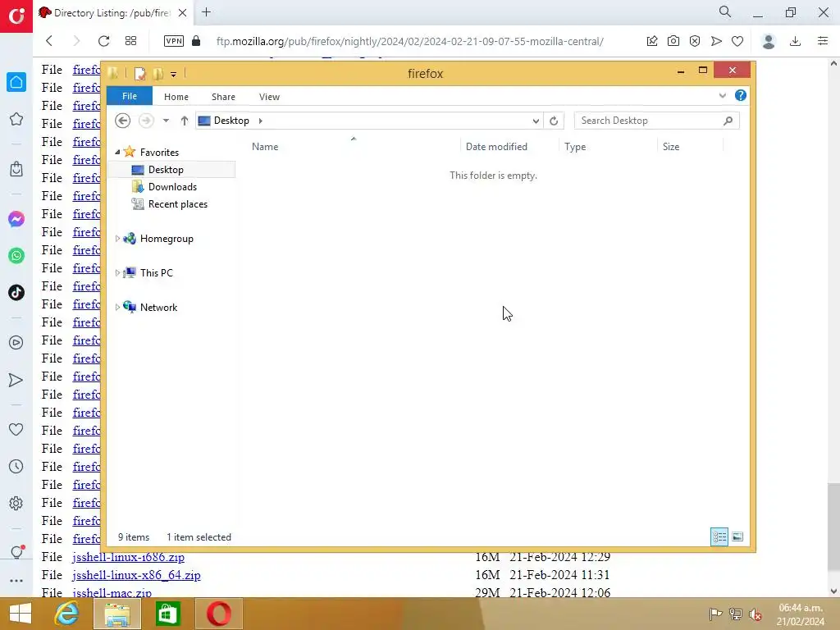Open Home ribbon tab in Explorer
This screenshot has height=630, width=840.
[x=176, y=97]
